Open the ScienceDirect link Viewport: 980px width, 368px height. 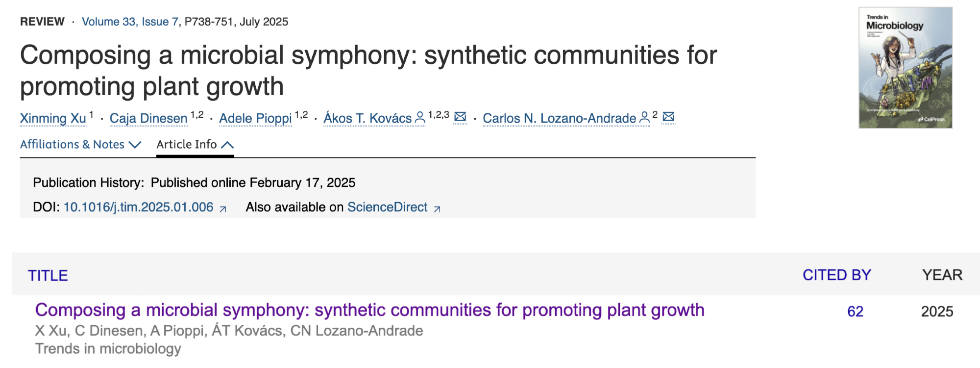(387, 207)
